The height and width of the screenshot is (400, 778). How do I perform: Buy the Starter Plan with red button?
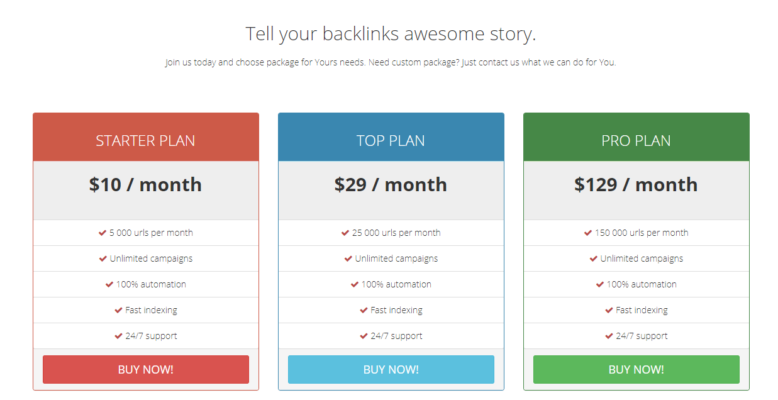(x=146, y=369)
